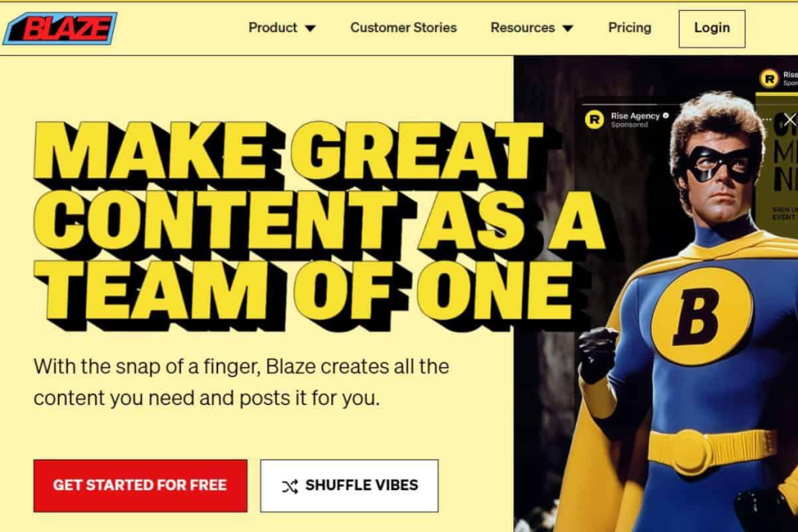Image resolution: width=798 pixels, height=532 pixels.
Task: Close the sponsored ad with X icon
Action: (x=789, y=119)
